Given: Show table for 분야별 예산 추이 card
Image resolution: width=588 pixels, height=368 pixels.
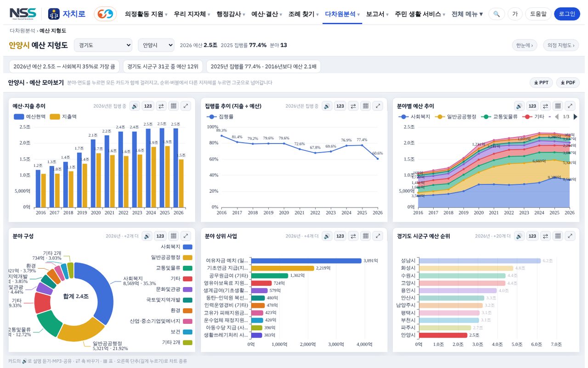Looking at the screenshot, I should [x=557, y=106].
